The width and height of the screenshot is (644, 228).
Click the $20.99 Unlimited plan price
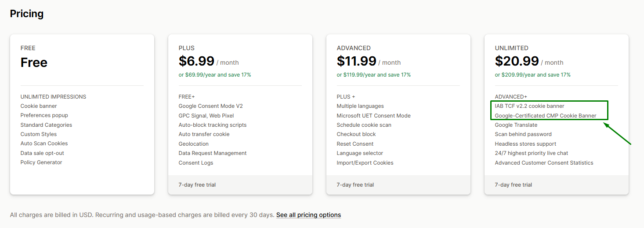click(x=517, y=61)
